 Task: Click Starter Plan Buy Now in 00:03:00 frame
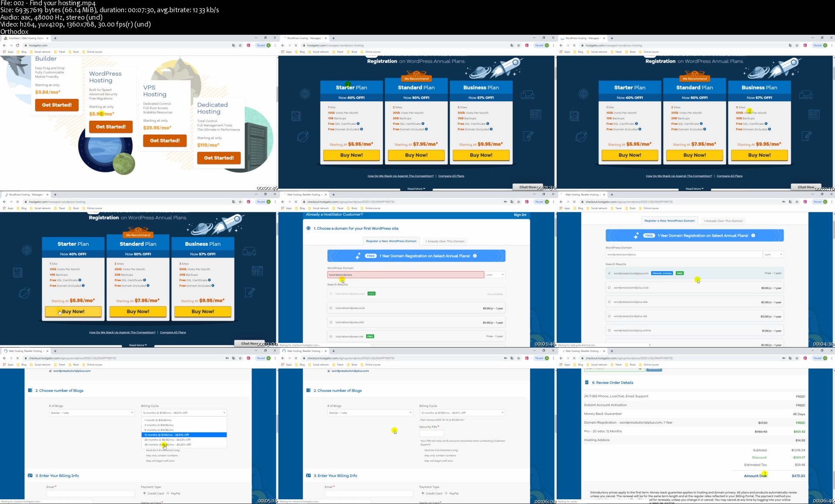coord(73,312)
